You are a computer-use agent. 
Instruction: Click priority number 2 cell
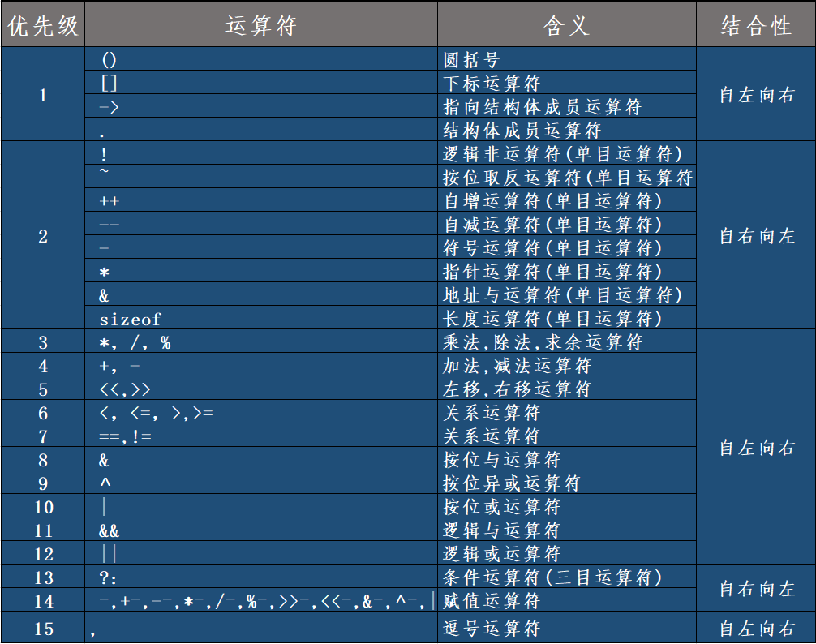coord(43,235)
